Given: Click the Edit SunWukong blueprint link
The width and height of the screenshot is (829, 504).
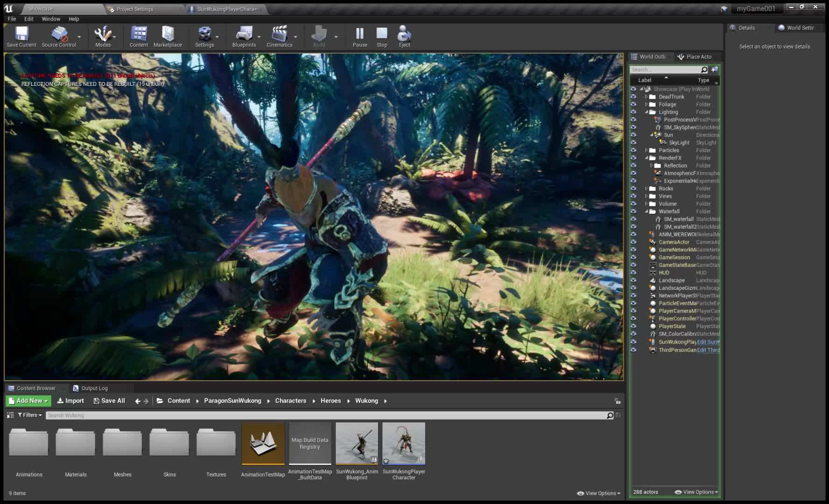Looking at the screenshot, I should click(708, 342).
